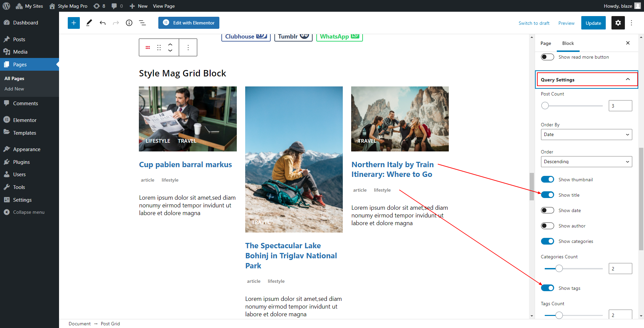The image size is (644, 328).
Task: Open the block options three-dot menu
Action: point(188,48)
